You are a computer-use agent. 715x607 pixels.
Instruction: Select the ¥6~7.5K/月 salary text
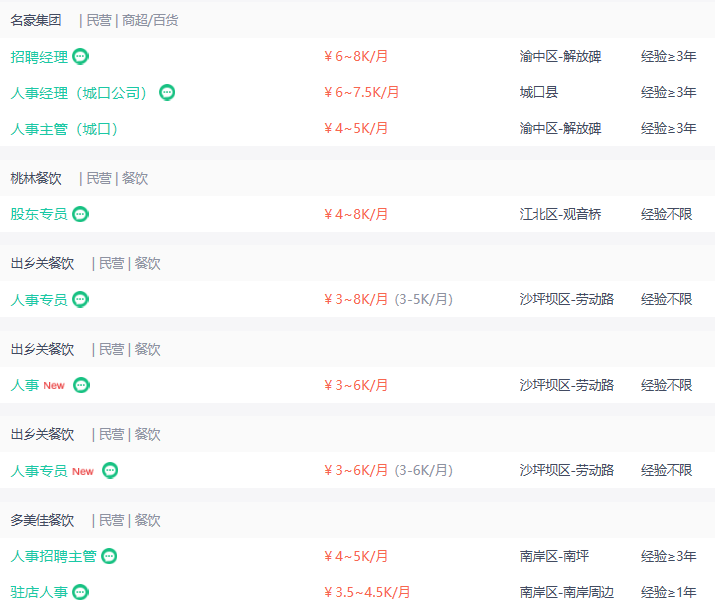tap(362, 93)
